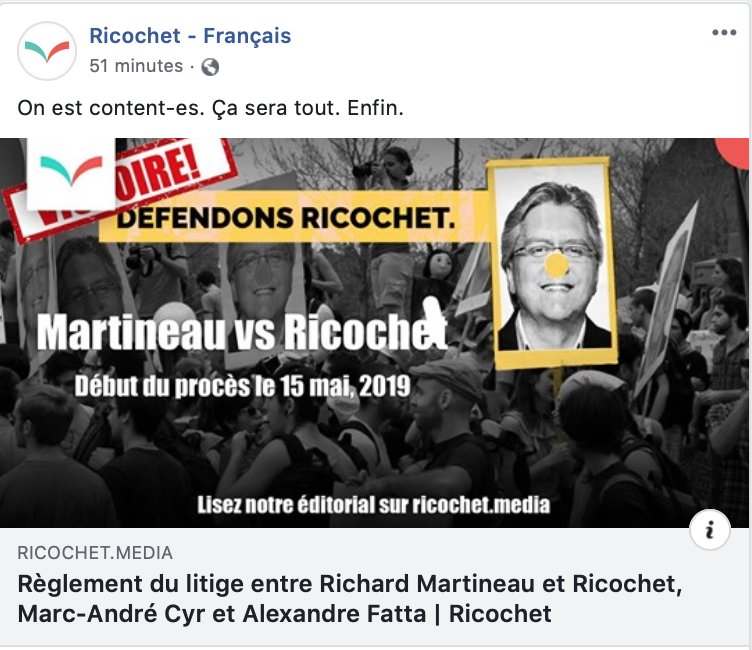Click the Ricochet logo overlay on image
Image resolution: width=752 pixels, height=650 pixels.
click(71, 174)
